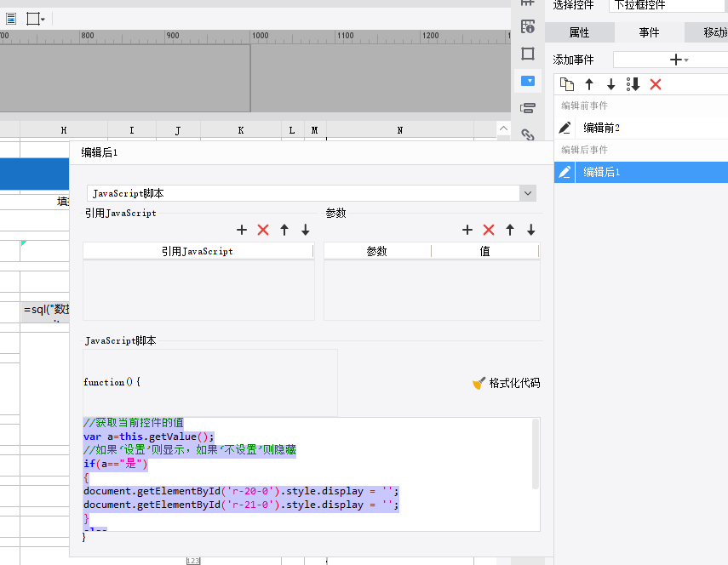
Task: Move selected event down in events list
Action: 611,84
